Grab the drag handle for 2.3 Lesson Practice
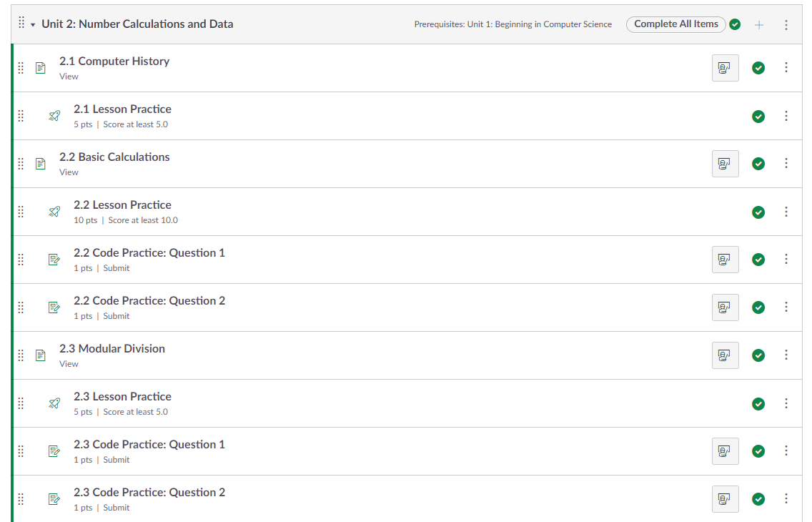812x522 pixels. pos(21,403)
